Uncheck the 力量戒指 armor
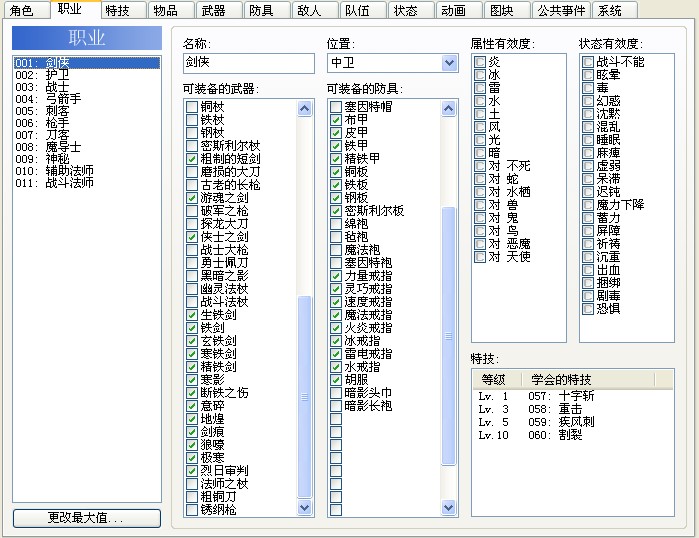 [x=336, y=276]
